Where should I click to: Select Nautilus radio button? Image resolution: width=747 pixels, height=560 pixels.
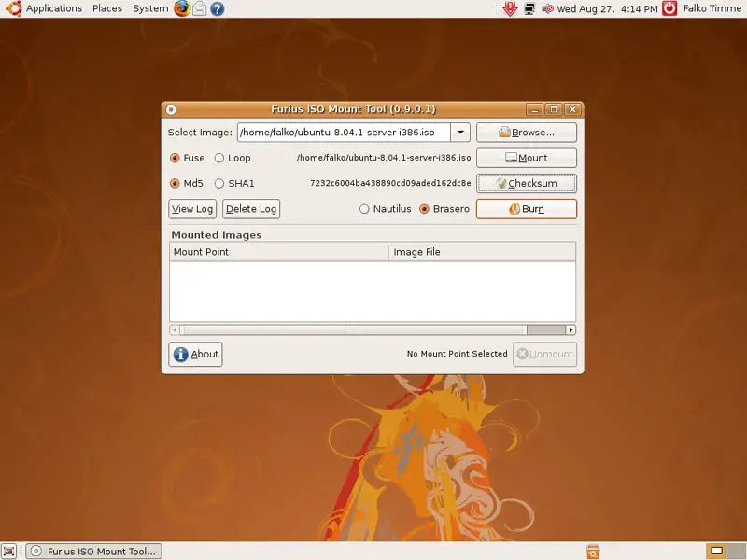[365, 209]
